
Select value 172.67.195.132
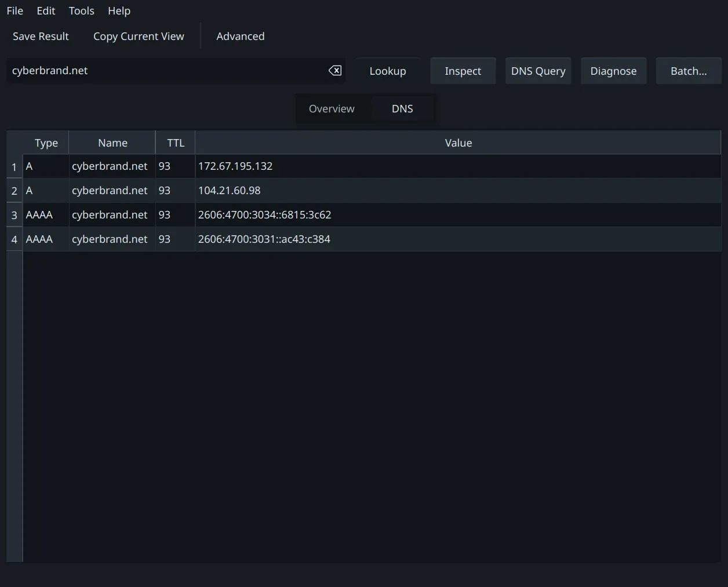(458, 166)
